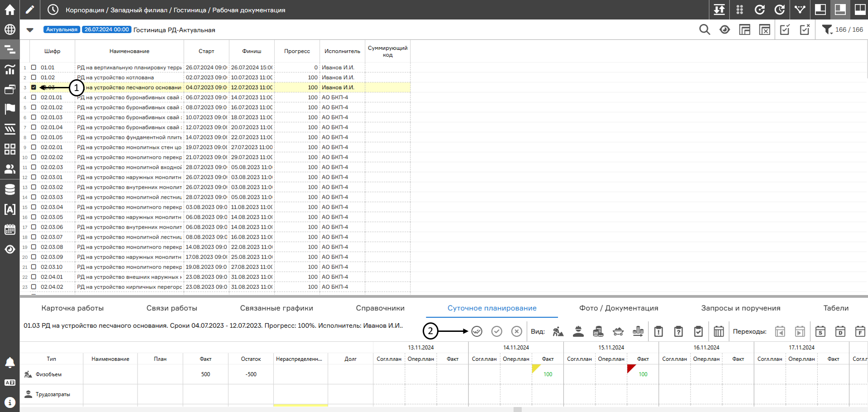Click the calendar S transition icon
Image resolution: width=868 pixels, height=412 pixels.
click(820, 331)
